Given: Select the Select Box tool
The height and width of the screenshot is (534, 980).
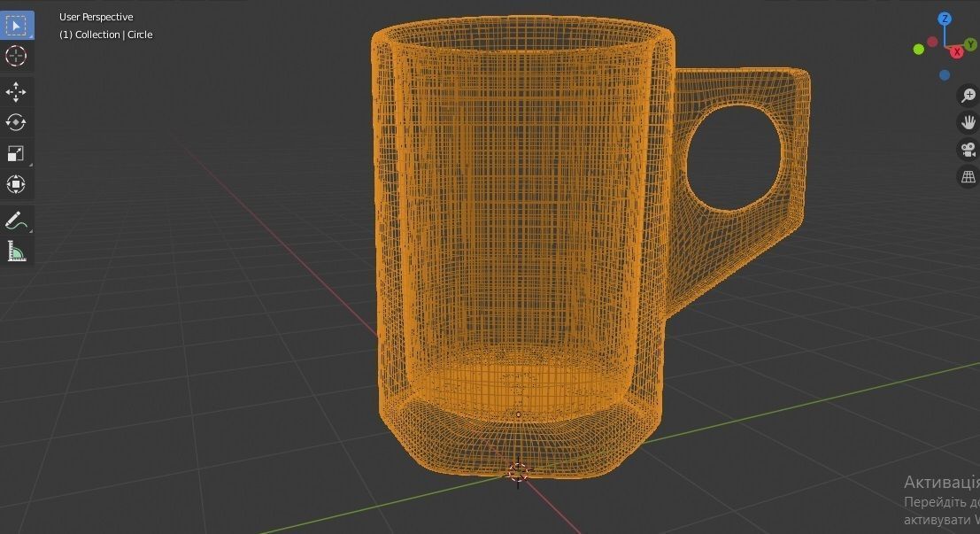Looking at the screenshot, I should click(16, 26).
